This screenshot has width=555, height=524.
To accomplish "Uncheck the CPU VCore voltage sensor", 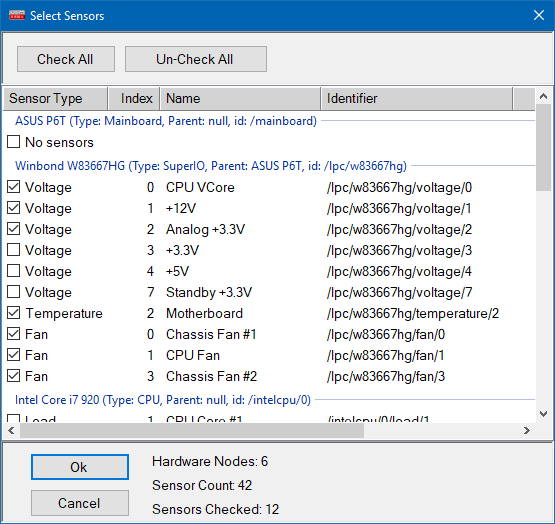I will tap(13, 187).
